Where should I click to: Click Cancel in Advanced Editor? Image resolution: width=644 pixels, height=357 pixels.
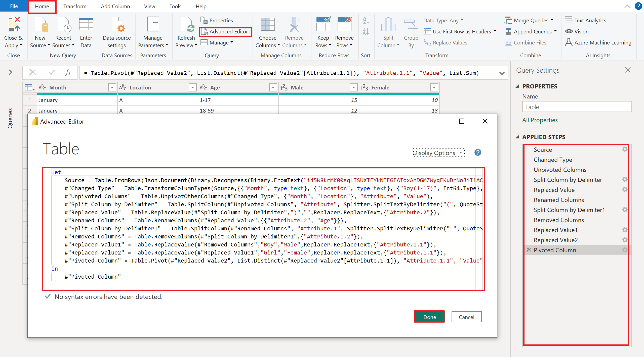[x=466, y=317]
